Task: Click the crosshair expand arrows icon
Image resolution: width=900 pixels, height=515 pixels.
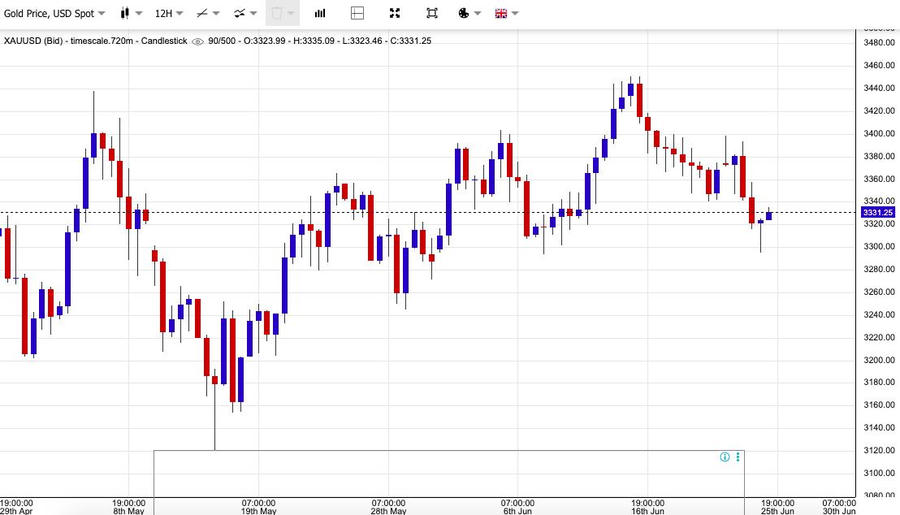Action: [x=395, y=14]
